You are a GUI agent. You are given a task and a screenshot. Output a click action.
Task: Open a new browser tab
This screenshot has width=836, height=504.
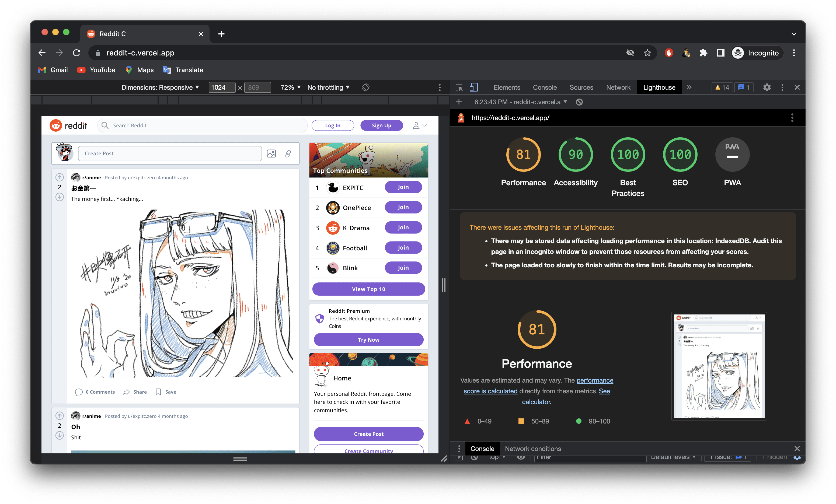pos(221,34)
